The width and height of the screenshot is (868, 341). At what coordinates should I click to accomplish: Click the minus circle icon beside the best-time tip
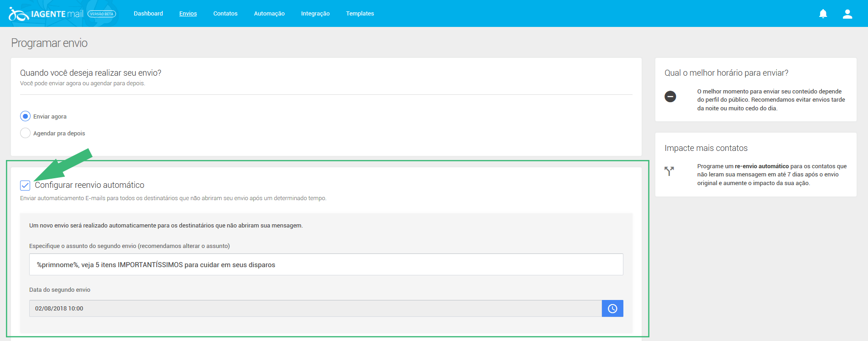pyautogui.click(x=670, y=97)
